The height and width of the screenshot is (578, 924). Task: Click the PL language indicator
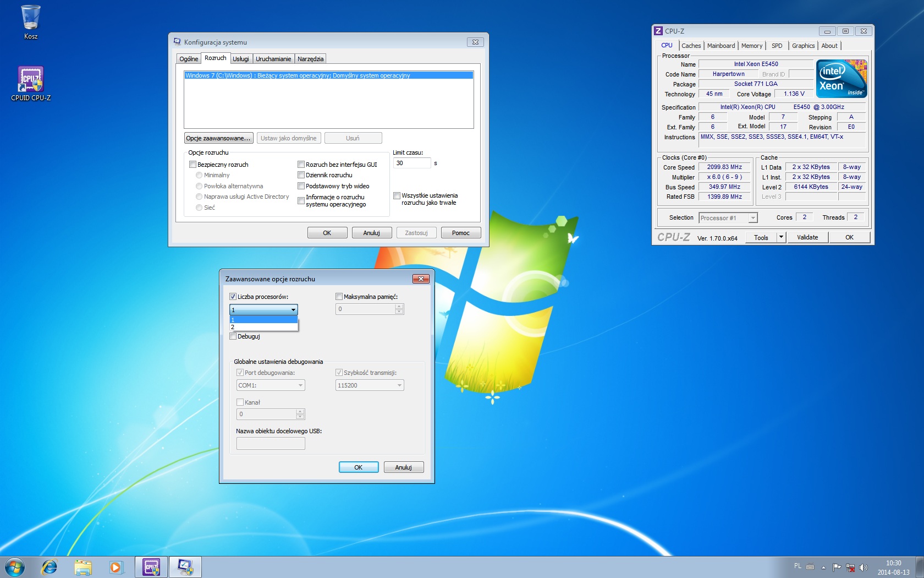798,566
